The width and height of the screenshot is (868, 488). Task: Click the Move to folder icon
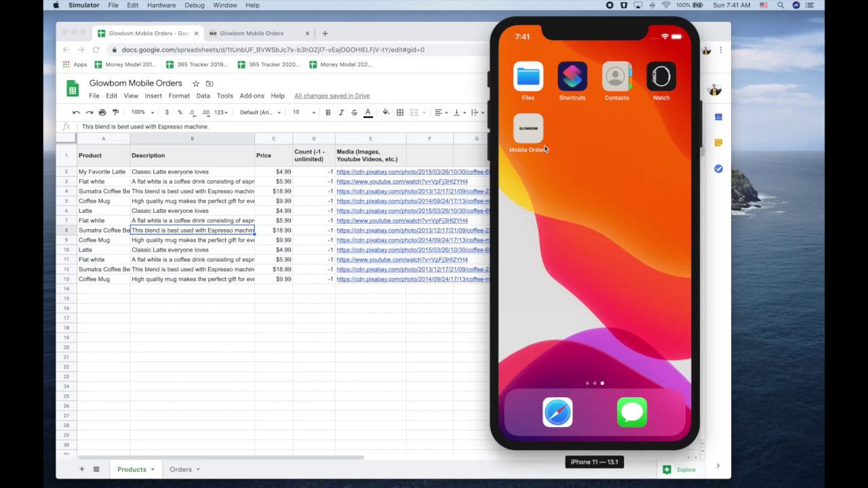tap(210, 83)
